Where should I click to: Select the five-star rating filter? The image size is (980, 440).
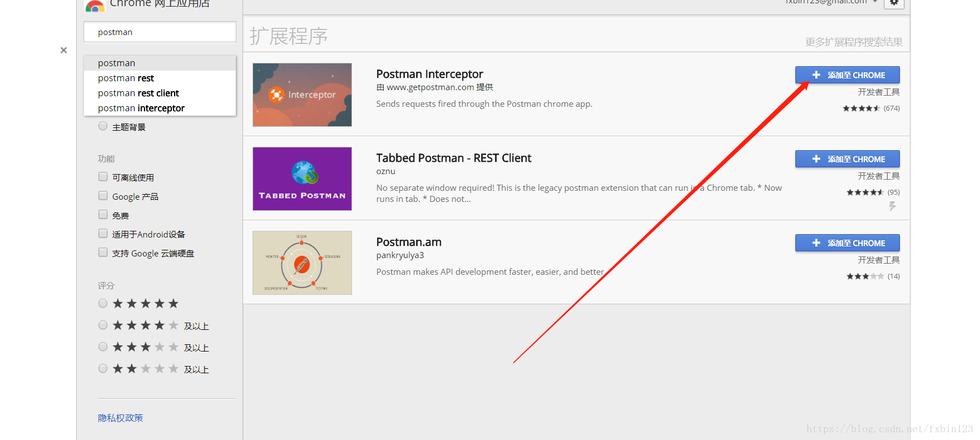pyautogui.click(x=103, y=303)
